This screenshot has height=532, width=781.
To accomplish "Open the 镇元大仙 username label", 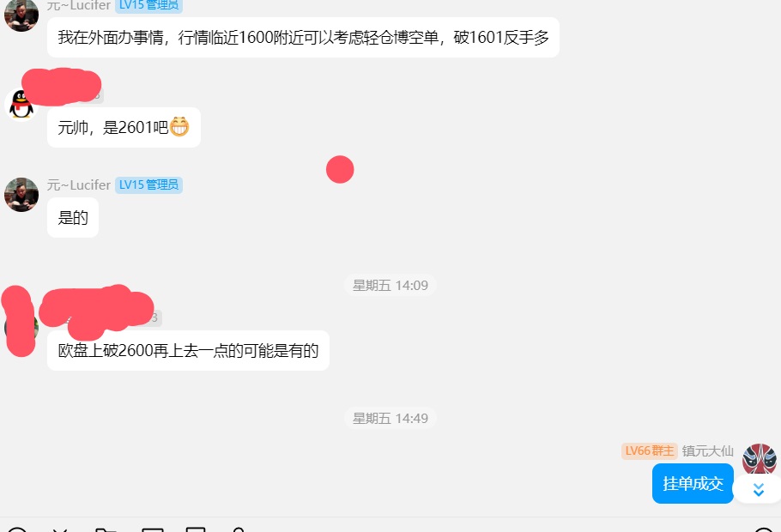I will click(707, 450).
